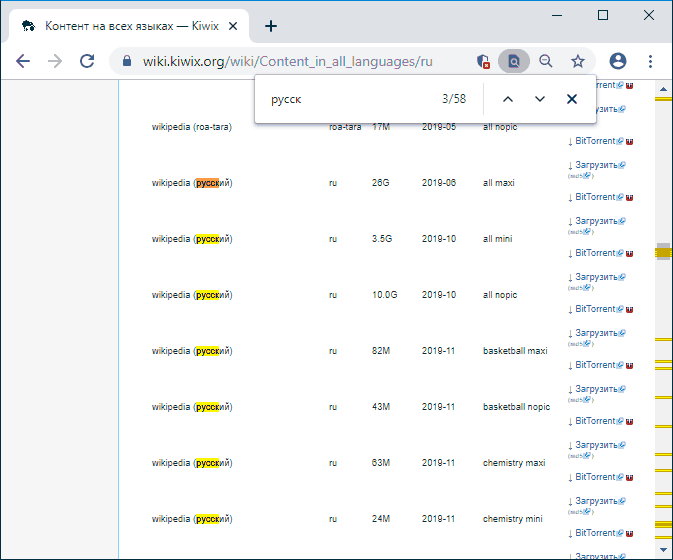Click magnet icon for 3.5G all mini row
Screen dimensions: 673x560
(x=629, y=254)
